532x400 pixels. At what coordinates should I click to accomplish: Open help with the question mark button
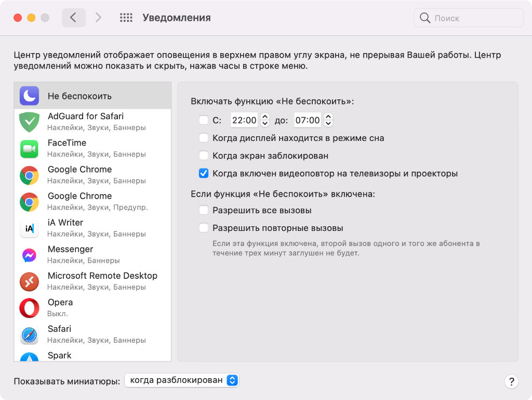click(511, 381)
